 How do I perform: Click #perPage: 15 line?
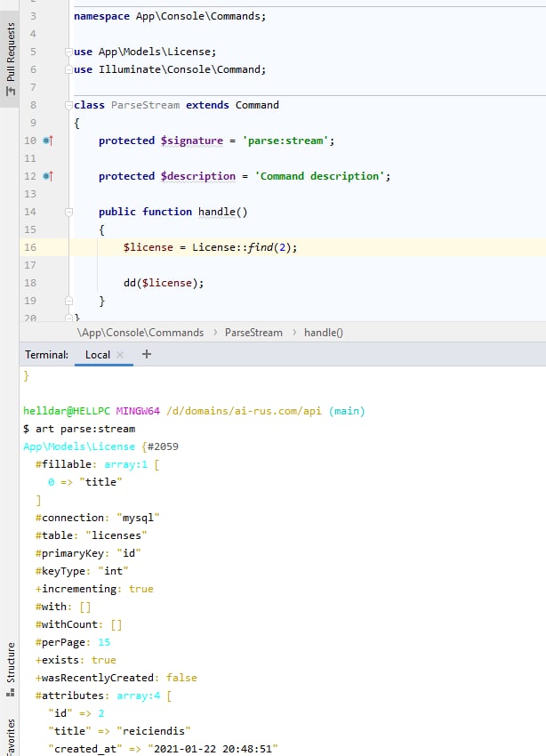point(73,642)
